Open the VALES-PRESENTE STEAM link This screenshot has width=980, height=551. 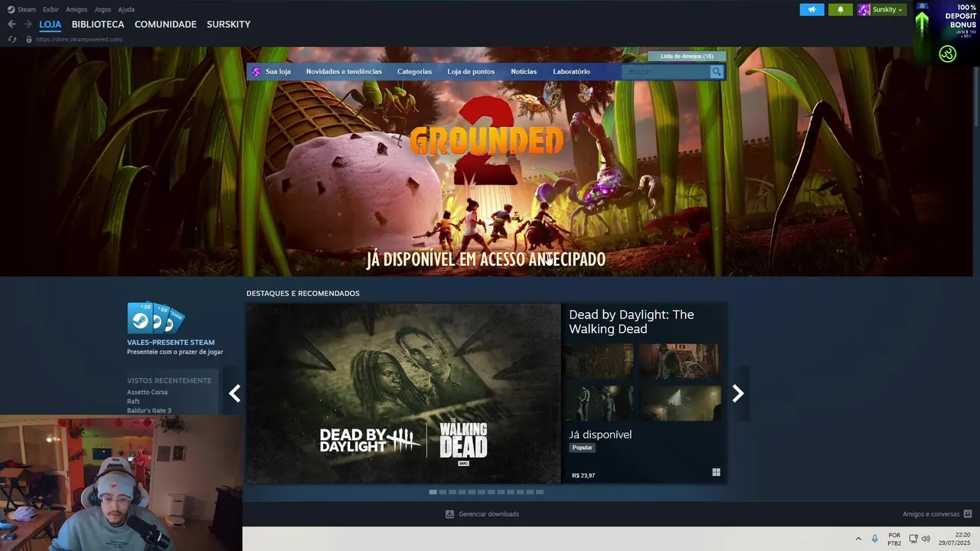171,342
